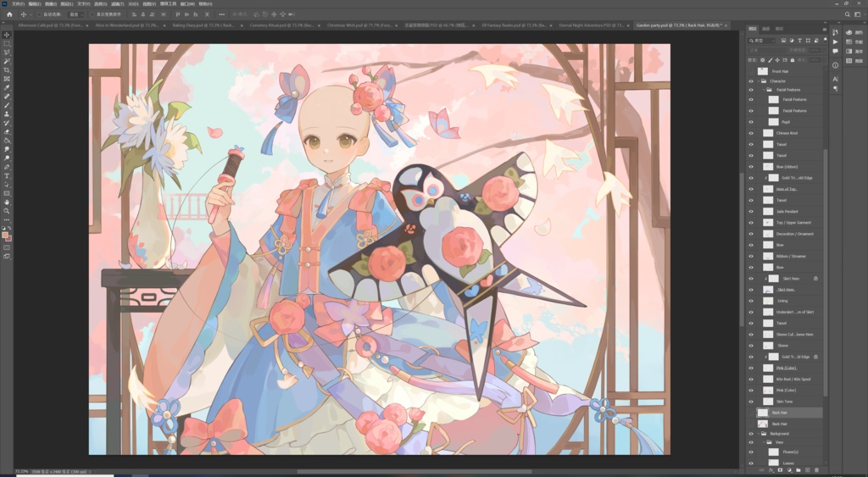868x477 pixels.
Task: Click the Pupil layer thumbnail
Action: (773, 122)
